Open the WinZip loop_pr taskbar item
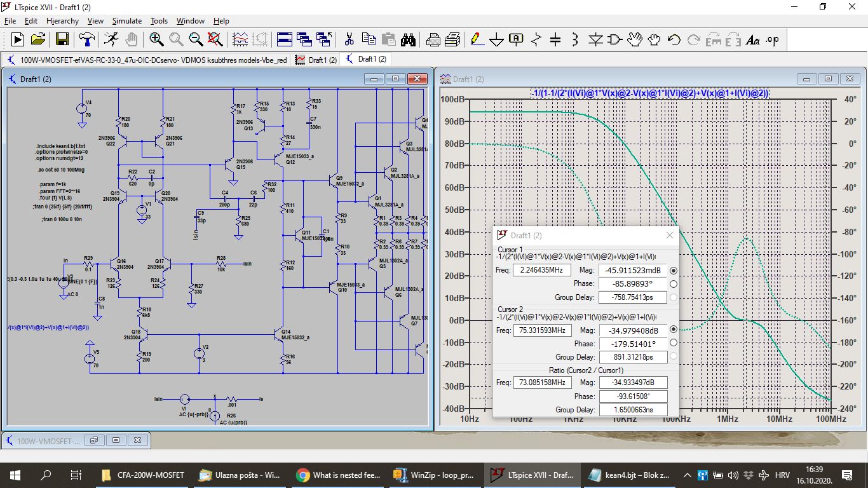This screenshot has height=488, width=868. [x=435, y=475]
